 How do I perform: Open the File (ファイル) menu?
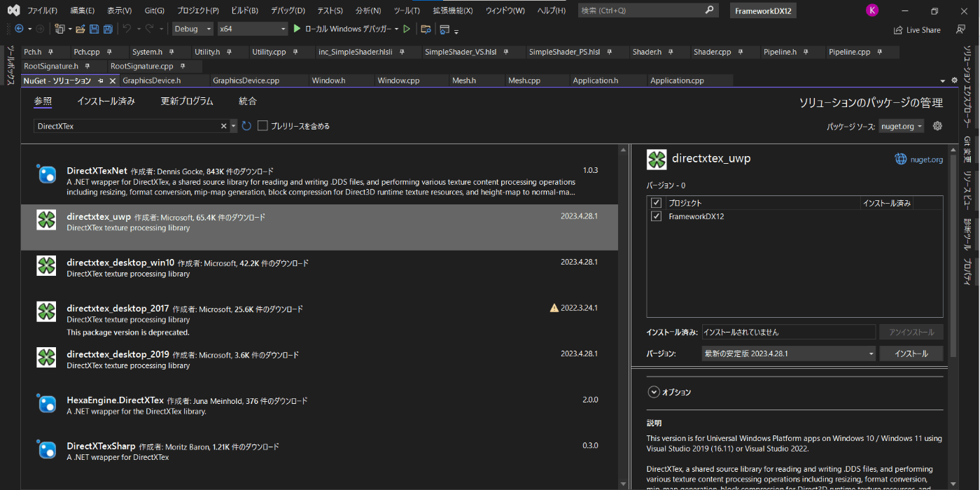(x=42, y=10)
